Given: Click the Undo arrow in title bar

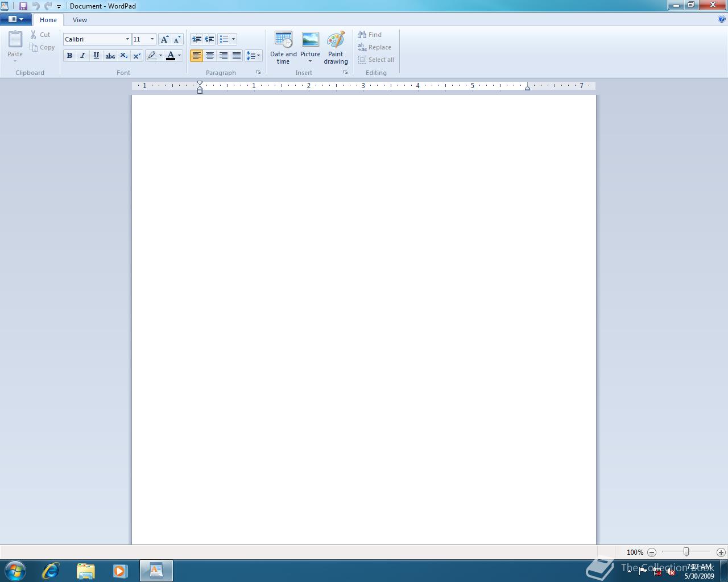Looking at the screenshot, I should (x=36, y=6).
